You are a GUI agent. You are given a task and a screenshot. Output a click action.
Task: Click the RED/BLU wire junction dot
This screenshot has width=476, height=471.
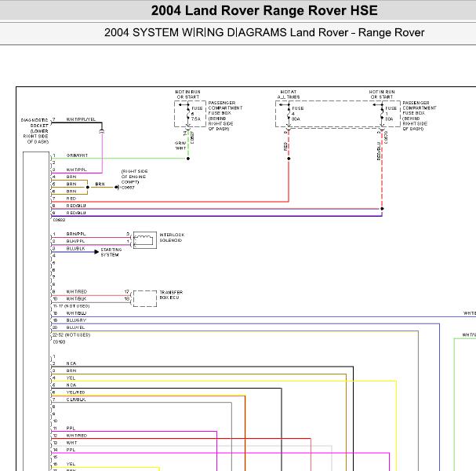point(382,209)
